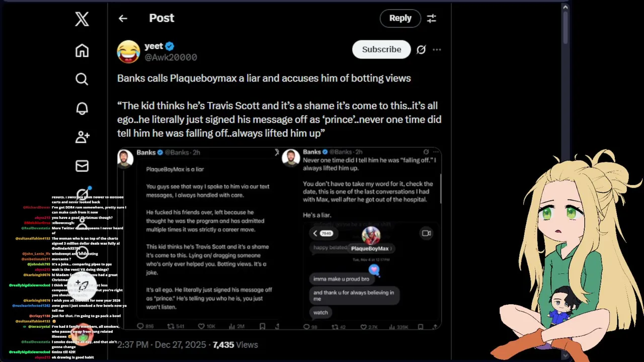Subscribe to yeet's account
The width and height of the screenshot is (644, 362).
(x=381, y=49)
